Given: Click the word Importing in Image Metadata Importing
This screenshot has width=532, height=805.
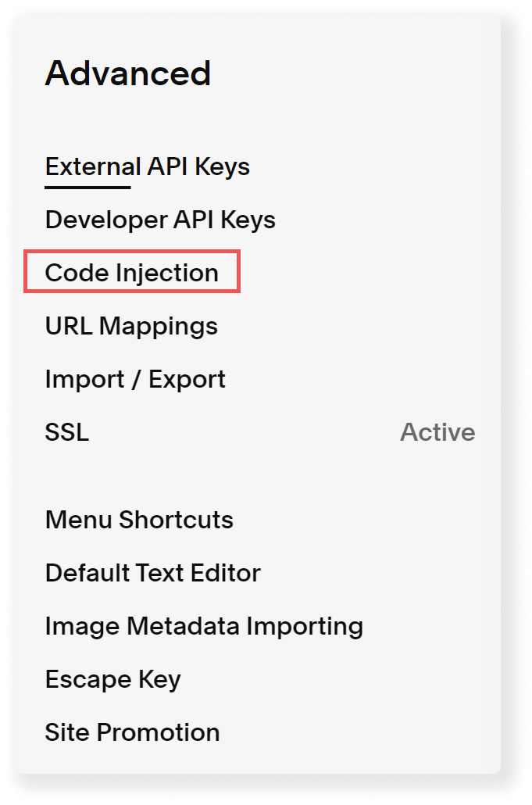Looking at the screenshot, I should (x=305, y=626).
